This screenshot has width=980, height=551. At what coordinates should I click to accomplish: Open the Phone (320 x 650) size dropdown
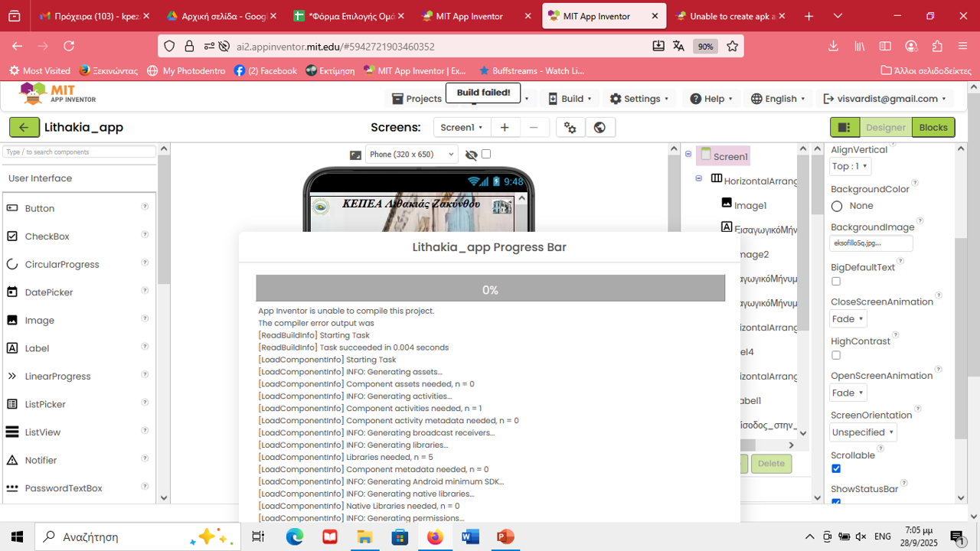[x=411, y=155]
